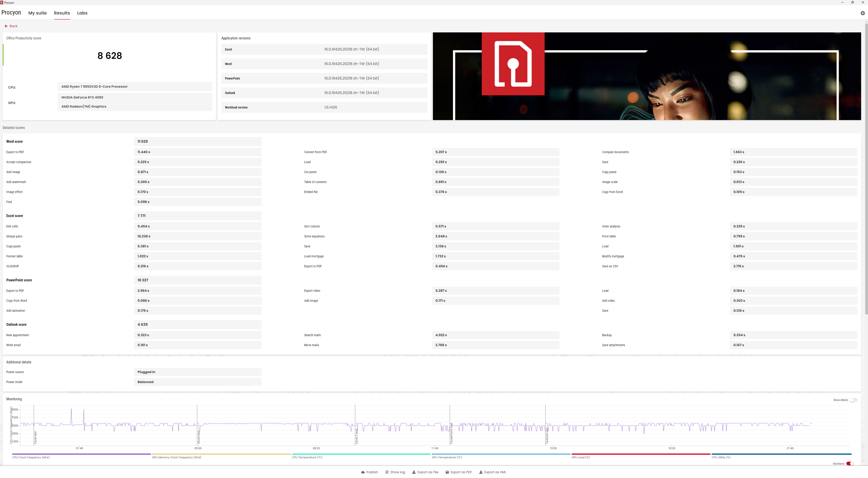Click the Back arrow icon
The width and height of the screenshot is (868, 478).
click(x=6, y=26)
